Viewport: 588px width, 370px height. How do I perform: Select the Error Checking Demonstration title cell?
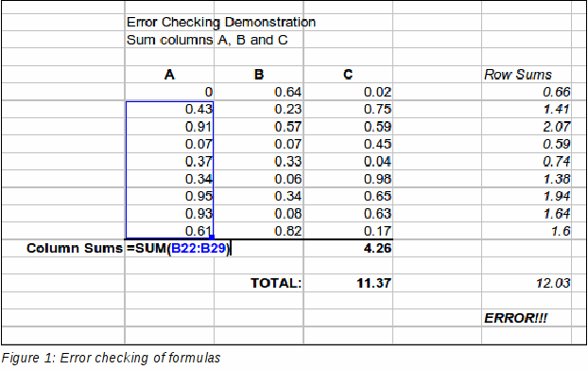tap(221, 23)
